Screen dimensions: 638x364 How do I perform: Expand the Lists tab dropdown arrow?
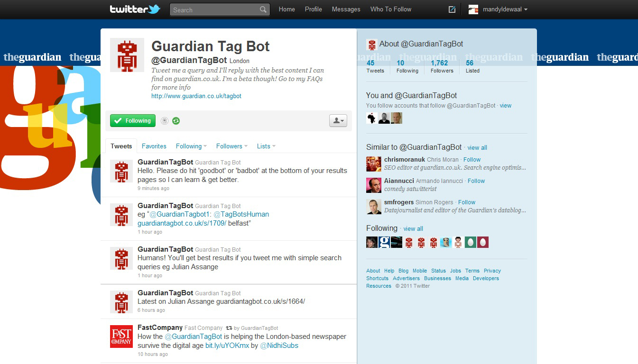(x=274, y=146)
